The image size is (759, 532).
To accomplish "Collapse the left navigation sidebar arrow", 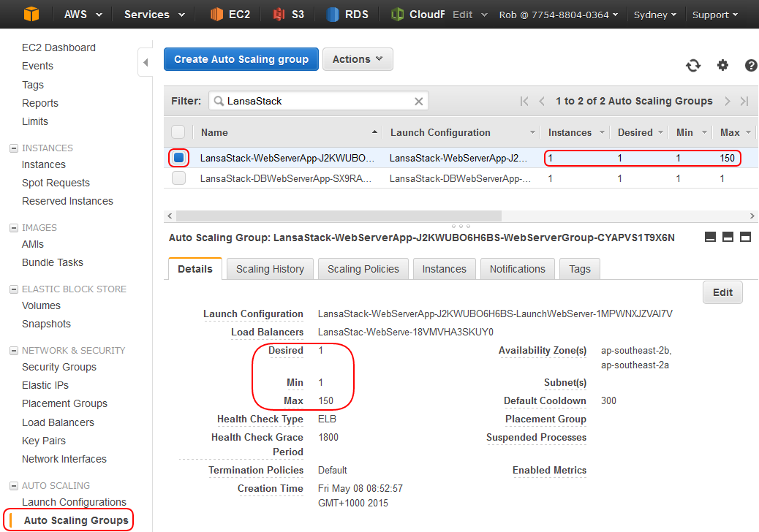I will point(146,62).
